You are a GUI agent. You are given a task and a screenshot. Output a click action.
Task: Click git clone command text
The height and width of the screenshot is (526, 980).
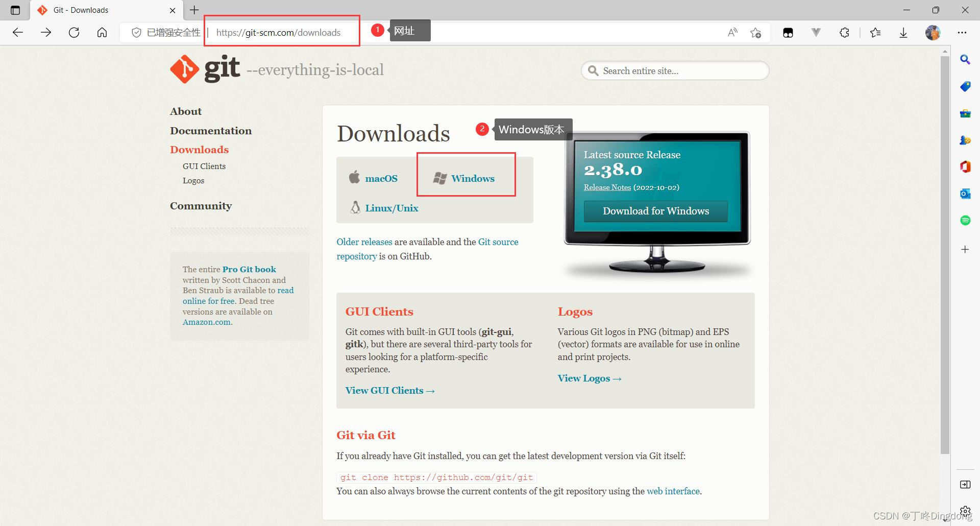coord(436,477)
